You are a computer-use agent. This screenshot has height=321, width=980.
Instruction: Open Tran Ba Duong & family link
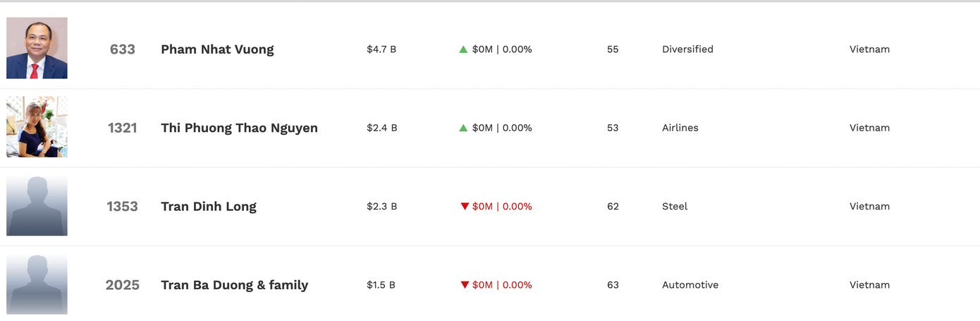[234, 285]
